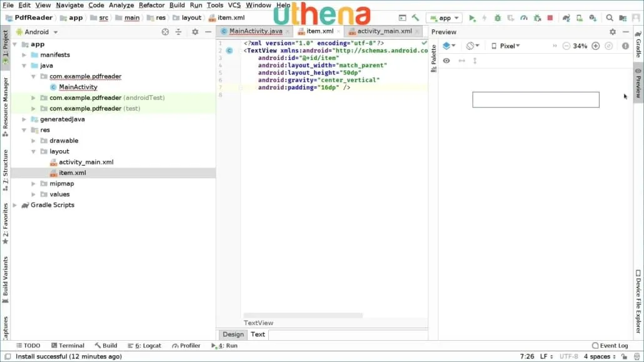This screenshot has width=644, height=362.
Task: Open the Run tool window
Action: pyautogui.click(x=224, y=346)
